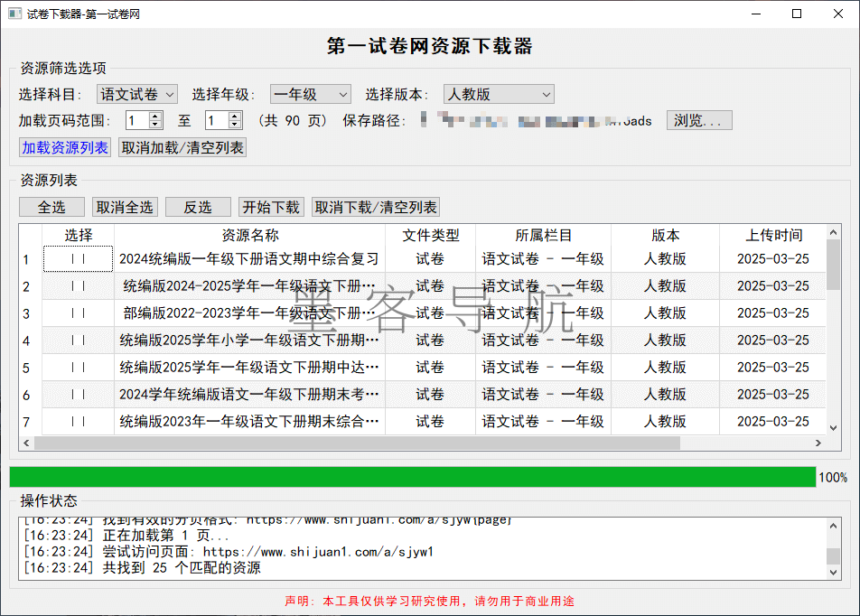Click row header number 5

(x=31, y=368)
